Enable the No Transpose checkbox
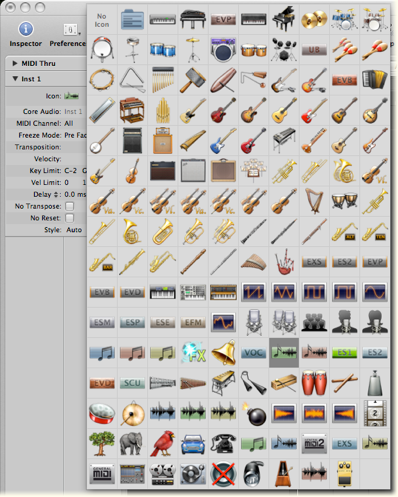The height and width of the screenshot is (497, 398). click(x=69, y=206)
